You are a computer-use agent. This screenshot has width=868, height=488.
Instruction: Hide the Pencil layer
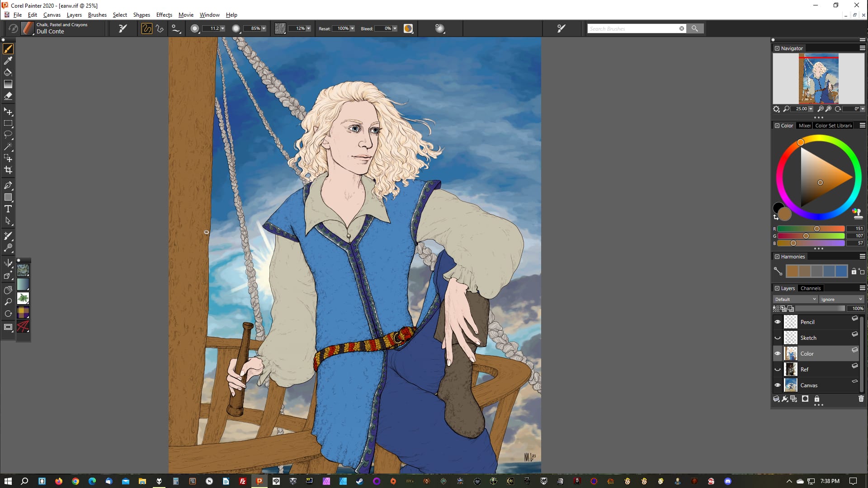tap(778, 322)
